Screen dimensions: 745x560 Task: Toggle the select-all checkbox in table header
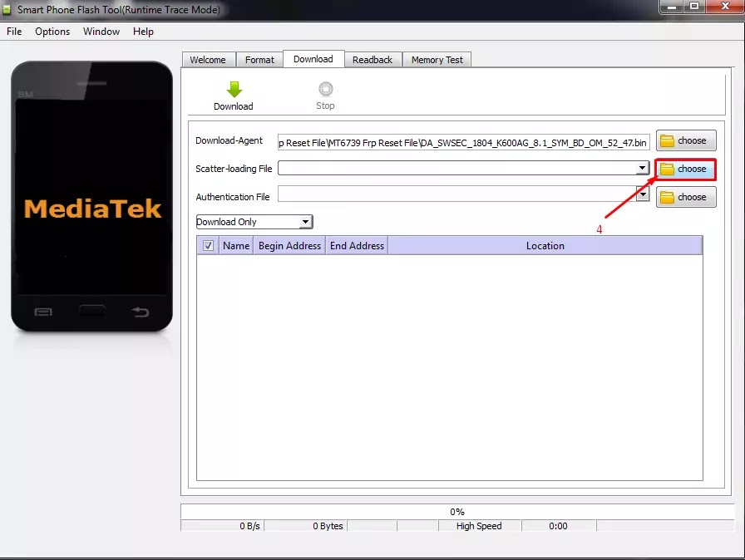click(x=208, y=245)
